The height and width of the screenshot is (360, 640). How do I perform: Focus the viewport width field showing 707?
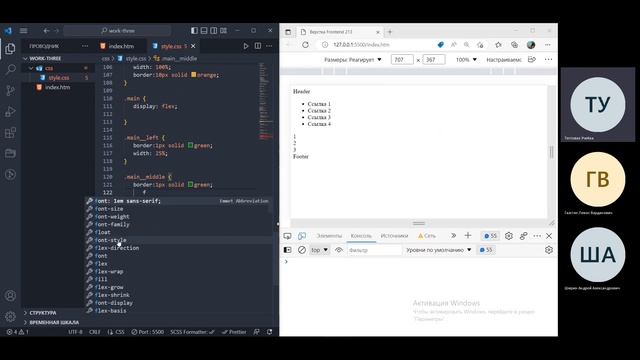click(402, 60)
